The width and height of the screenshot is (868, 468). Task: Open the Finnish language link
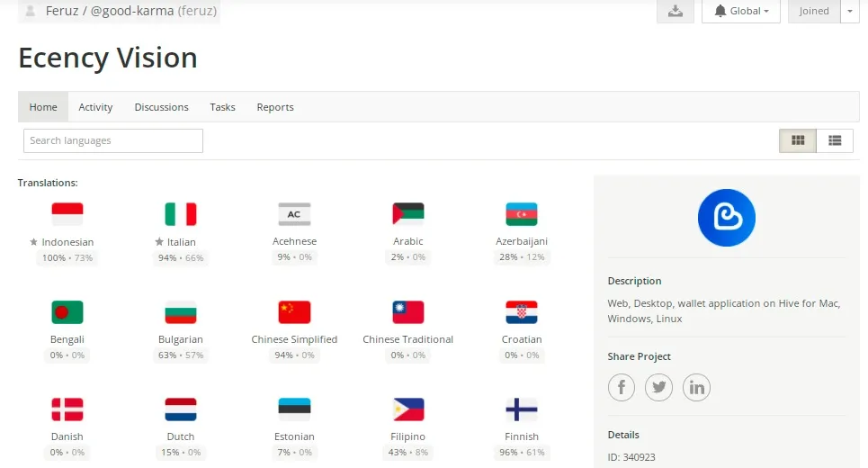coord(522,436)
